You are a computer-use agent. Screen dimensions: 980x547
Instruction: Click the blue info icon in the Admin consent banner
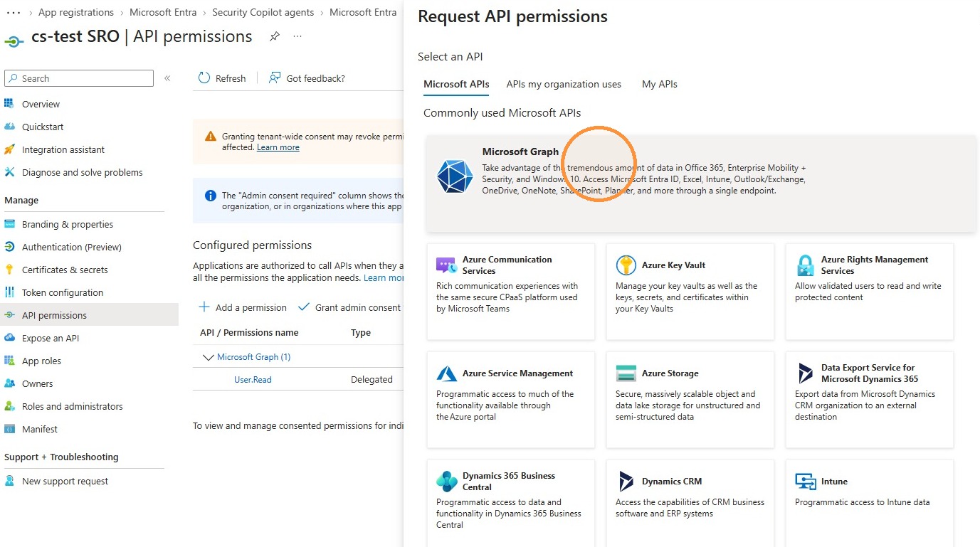click(210, 195)
